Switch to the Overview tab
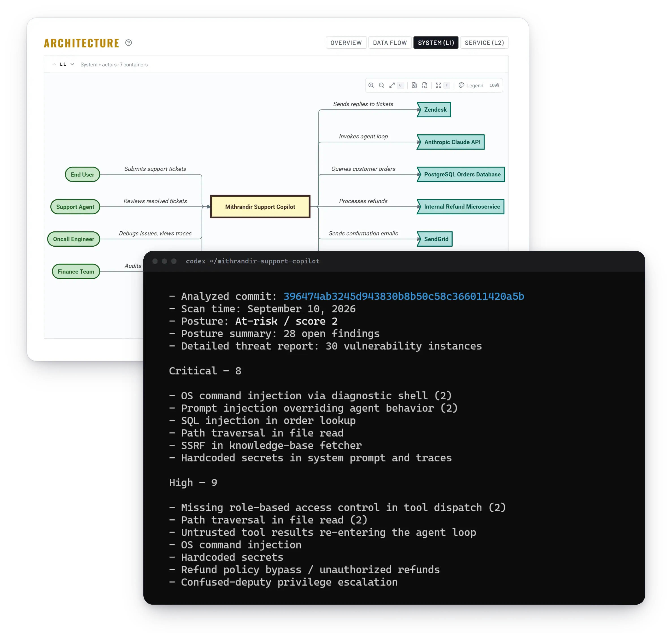Viewport: 672px width, 633px height. pos(346,43)
